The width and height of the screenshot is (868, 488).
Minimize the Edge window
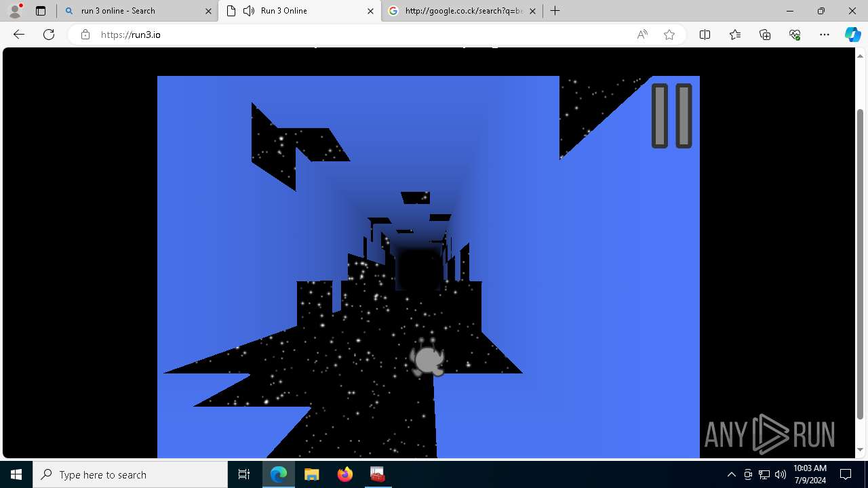click(x=790, y=11)
